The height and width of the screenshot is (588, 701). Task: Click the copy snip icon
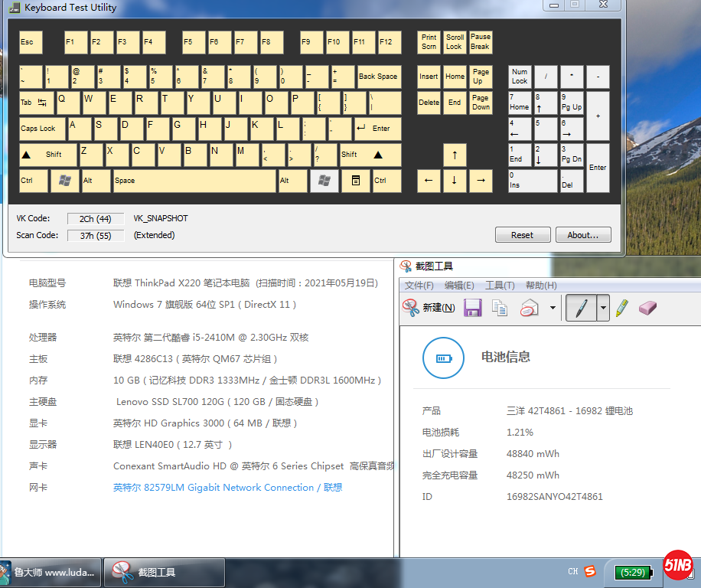500,308
